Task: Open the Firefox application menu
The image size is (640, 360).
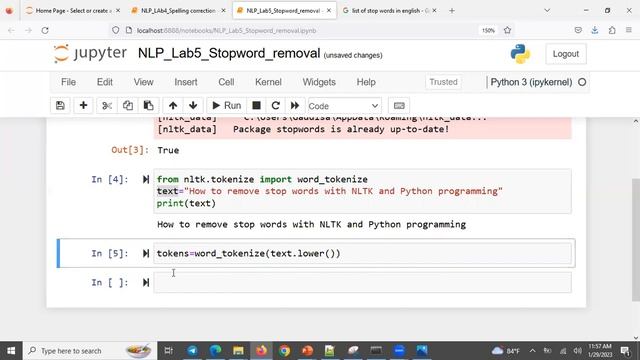Action: tap(629, 30)
